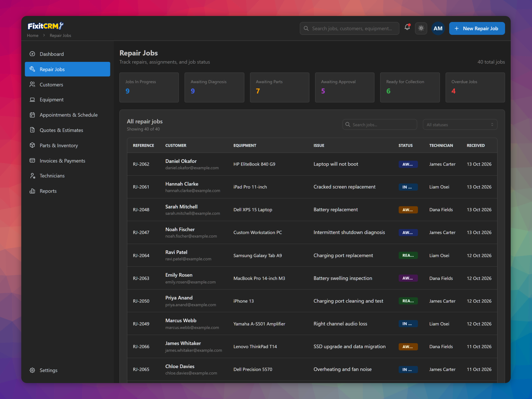Go to Reports section
This screenshot has width=532, height=399.
click(67, 191)
